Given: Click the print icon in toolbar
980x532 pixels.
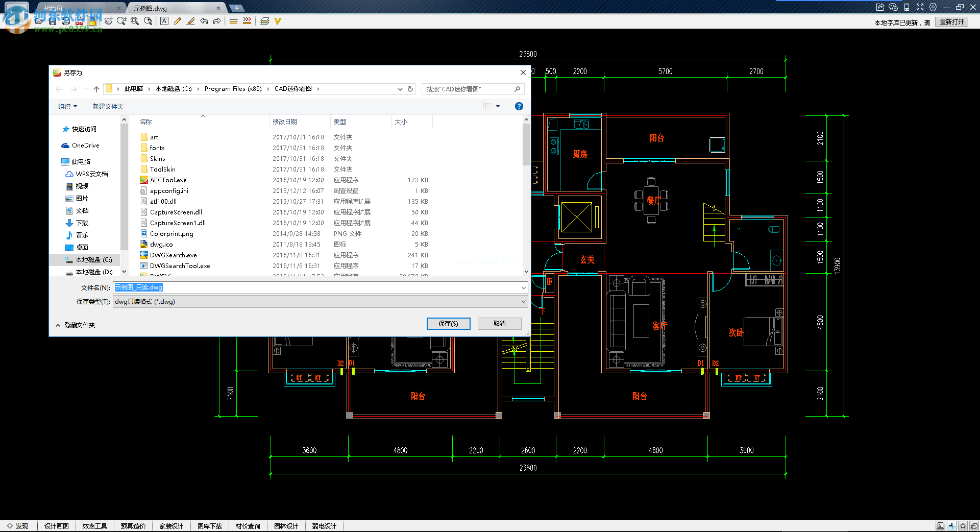Looking at the screenshot, I should point(66,21).
